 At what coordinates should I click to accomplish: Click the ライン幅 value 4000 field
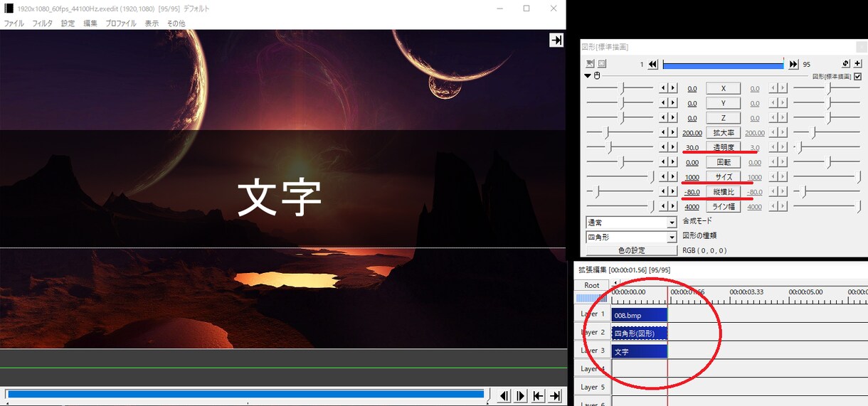point(692,208)
